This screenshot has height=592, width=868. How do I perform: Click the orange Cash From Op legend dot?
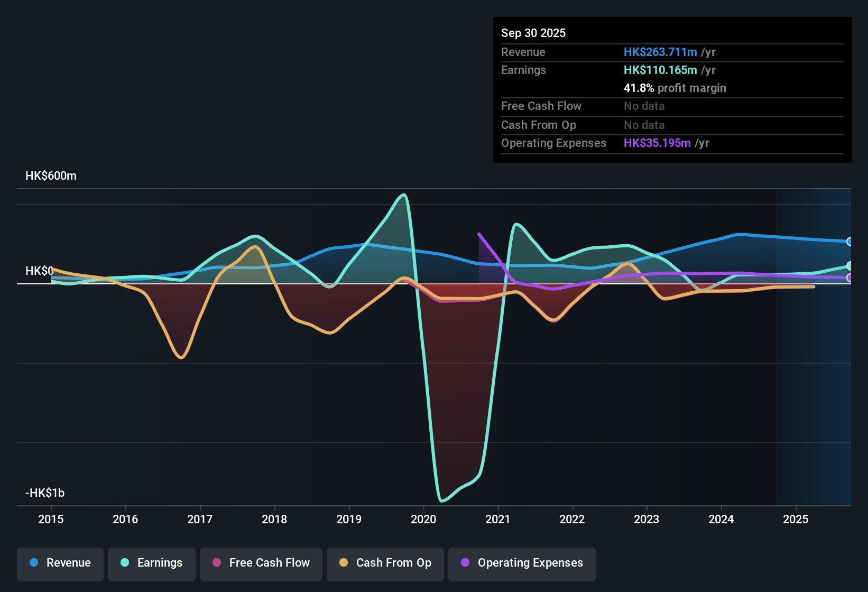point(344,563)
